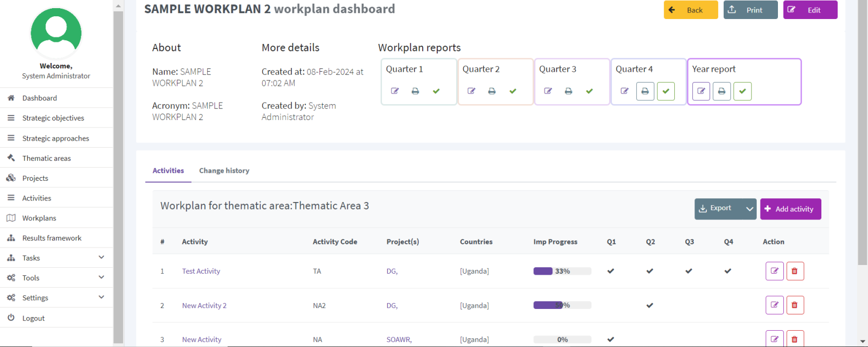Click the Quarter 4 edit icon
The width and height of the screenshot is (868, 347).
tap(624, 91)
